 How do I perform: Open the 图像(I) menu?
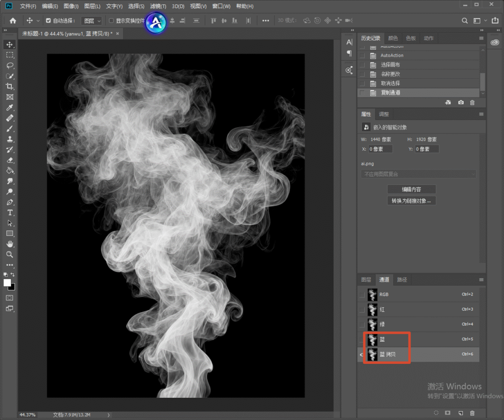pyautogui.click(x=71, y=6)
